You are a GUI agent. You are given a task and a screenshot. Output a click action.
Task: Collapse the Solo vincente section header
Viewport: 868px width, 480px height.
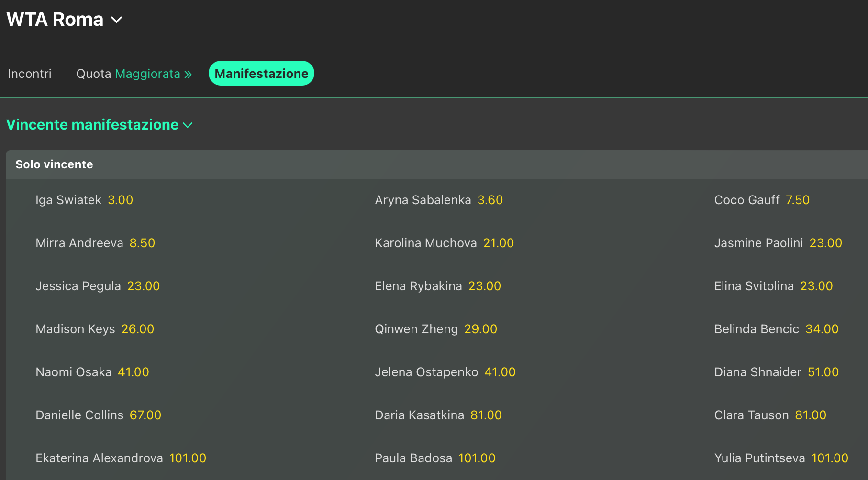pos(54,164)
